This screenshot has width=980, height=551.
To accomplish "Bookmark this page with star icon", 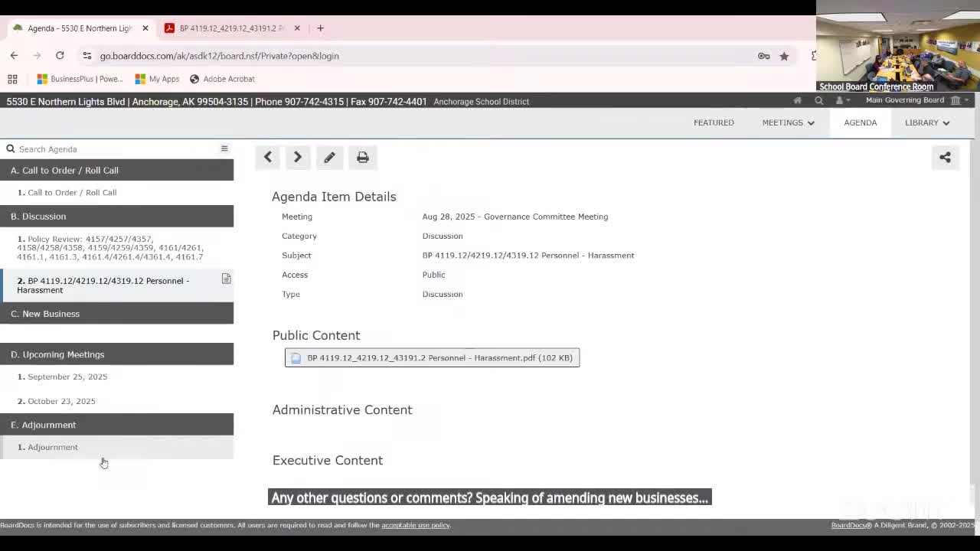I will [x=784, y=56].
